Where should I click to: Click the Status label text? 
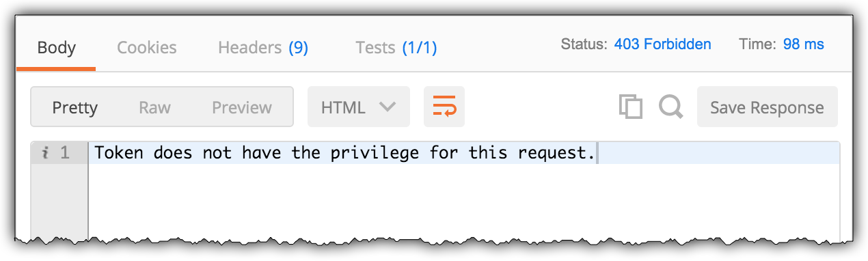[584, 44]
